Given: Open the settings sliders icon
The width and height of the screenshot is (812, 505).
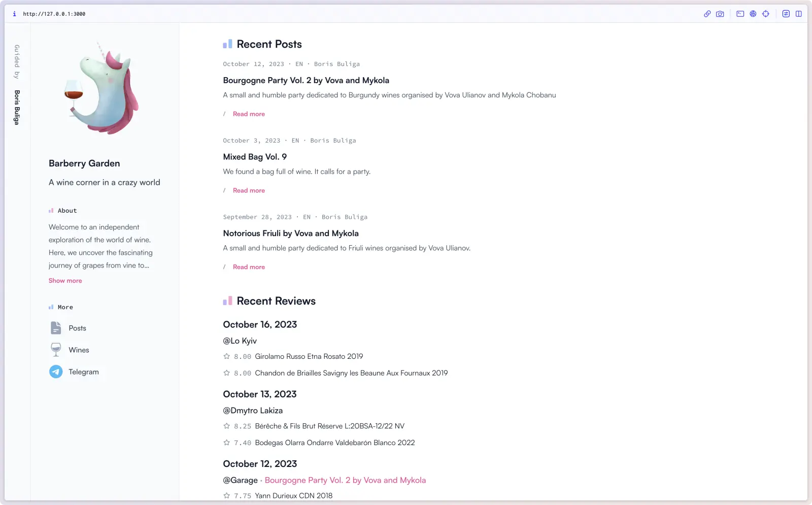Looking at the screenshot, I should (785, 14).
